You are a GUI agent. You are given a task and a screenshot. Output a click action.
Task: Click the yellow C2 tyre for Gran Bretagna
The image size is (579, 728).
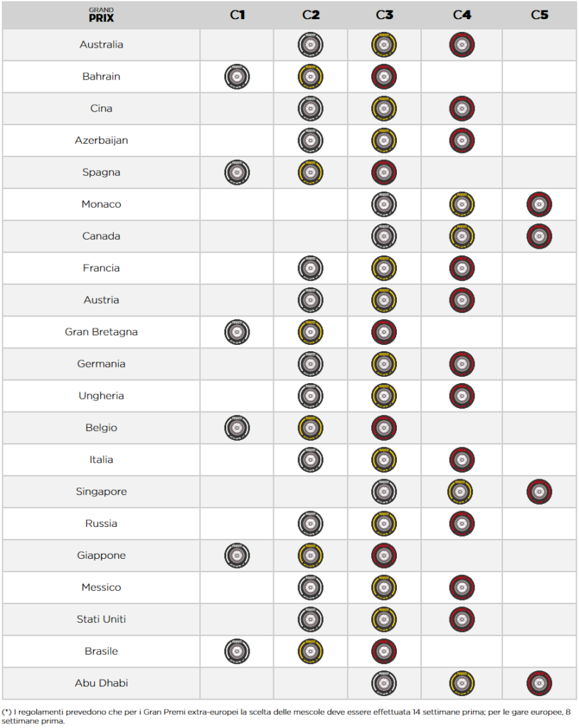[x=311, y=332]
